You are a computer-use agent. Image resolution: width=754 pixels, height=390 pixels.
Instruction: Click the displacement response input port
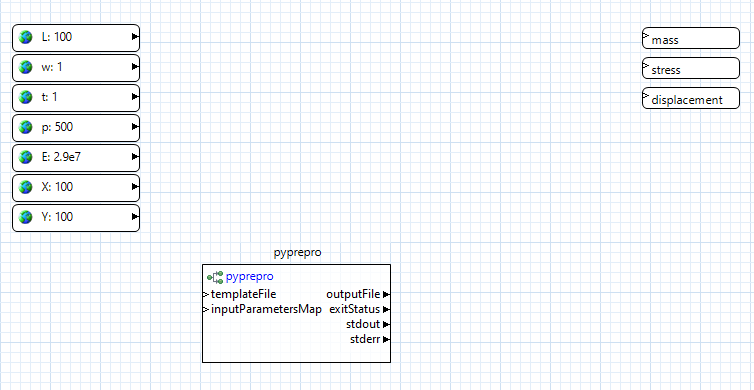[646, 95]
